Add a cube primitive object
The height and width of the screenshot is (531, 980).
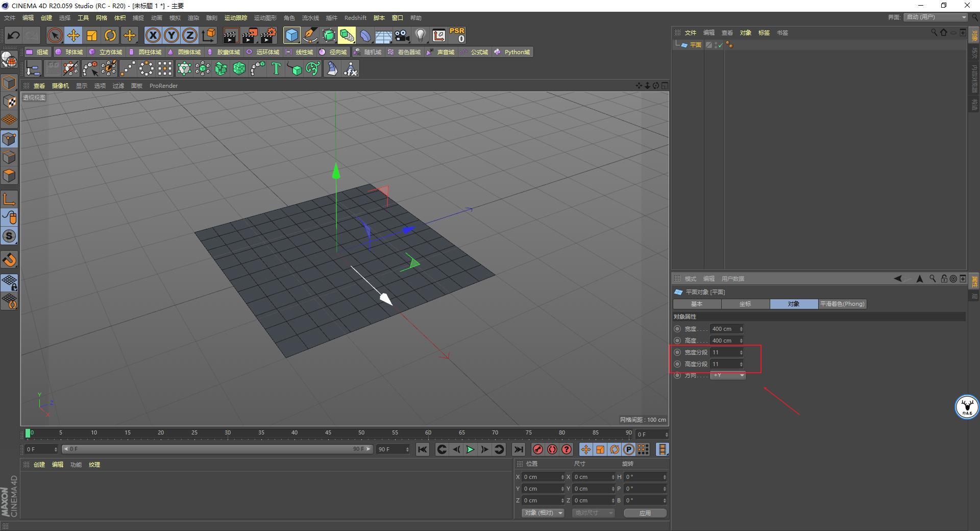[291, 35]
